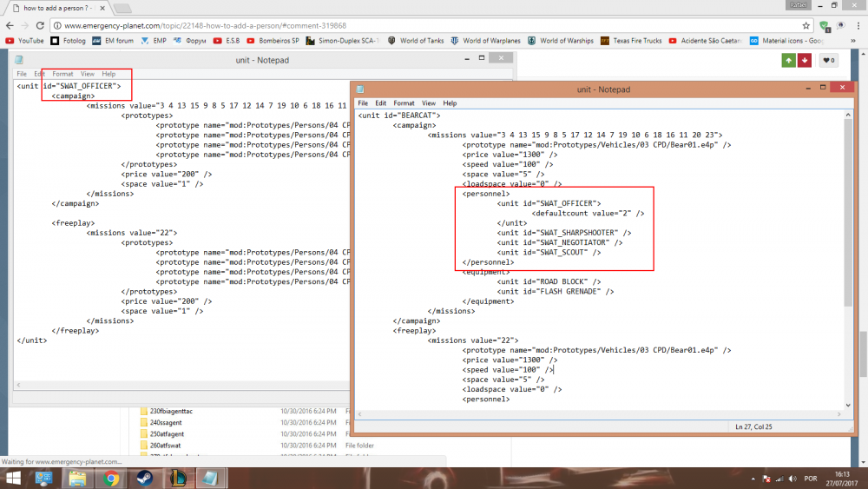Image resolution: width=868 pixels, height=489 pixels.
Task: Go back using the browser back arrow
Action: coord(10,25)
